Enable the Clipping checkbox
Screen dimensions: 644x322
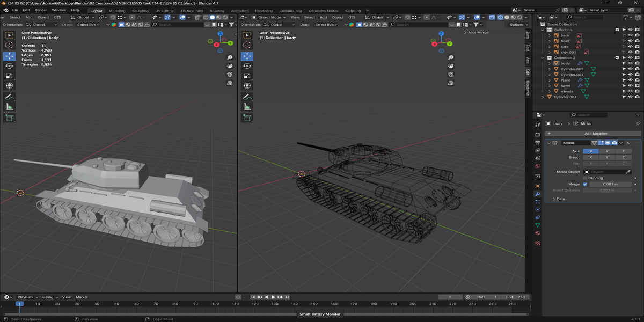[585, 178]
